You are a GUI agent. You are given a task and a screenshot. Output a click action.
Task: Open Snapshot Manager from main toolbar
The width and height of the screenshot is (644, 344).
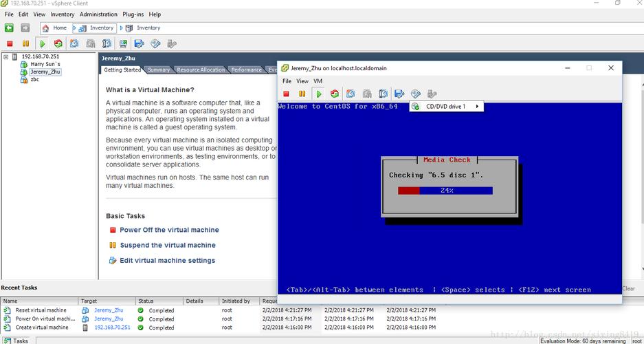coord(107,43)
